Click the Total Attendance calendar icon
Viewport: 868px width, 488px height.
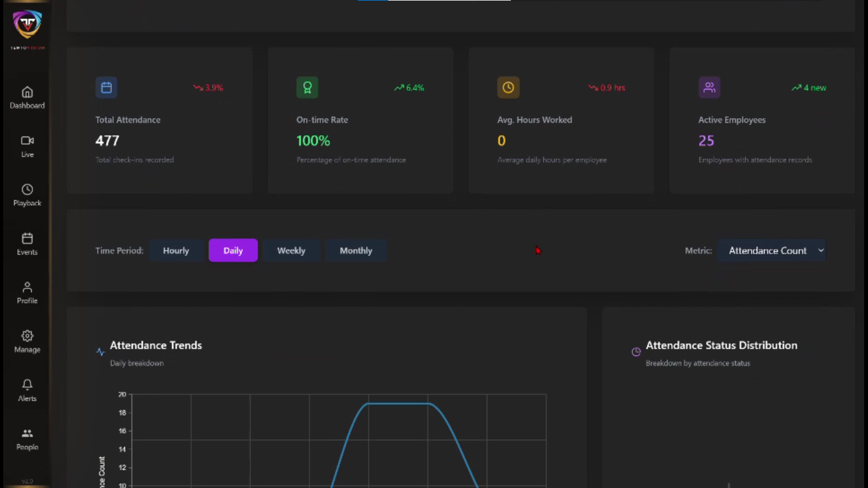pyautogui.click(x=106, y=88)
